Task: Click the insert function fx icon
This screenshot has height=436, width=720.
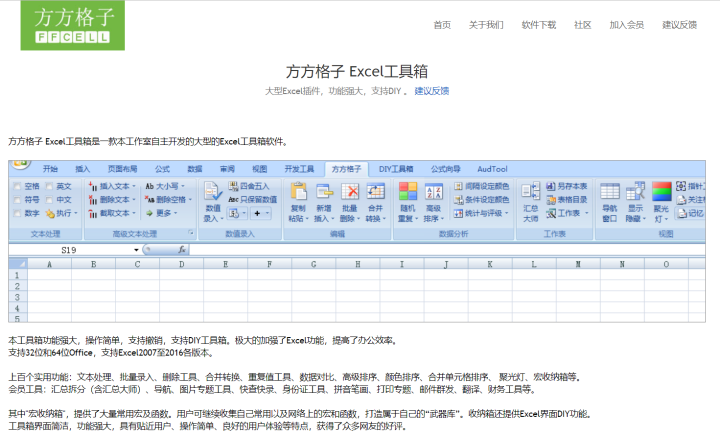Action: point(182,250)
